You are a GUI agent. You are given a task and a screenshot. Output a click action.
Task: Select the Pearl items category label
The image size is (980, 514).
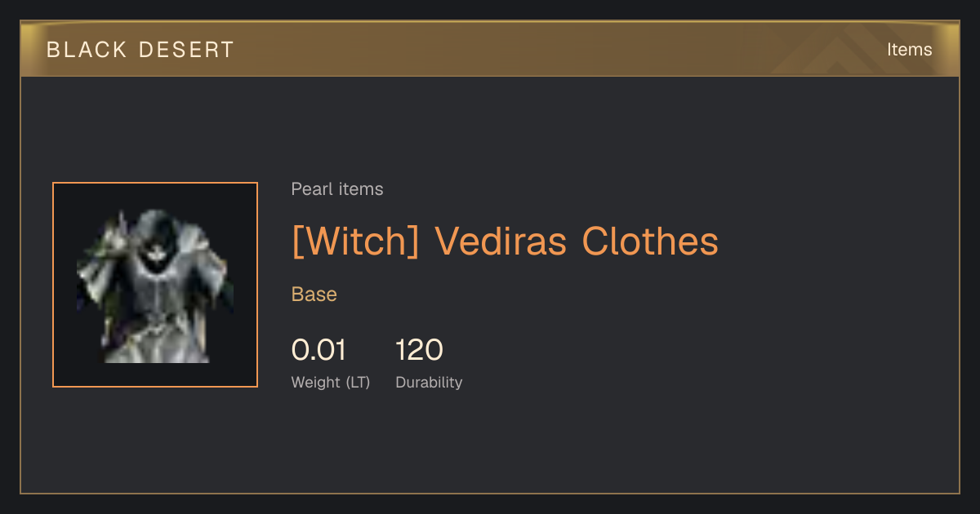tap(337, 189)
